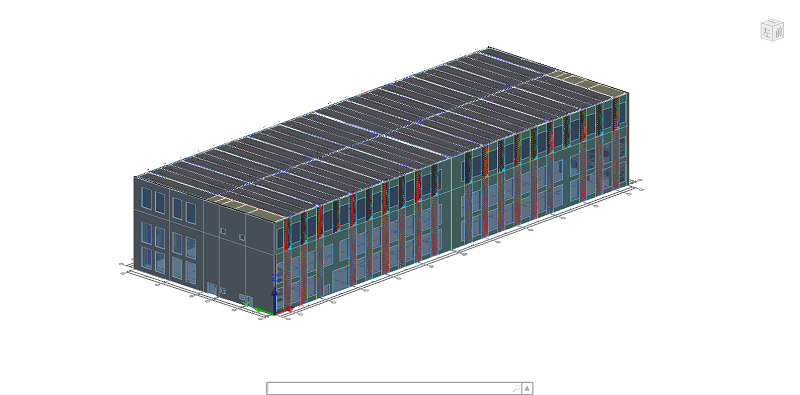Select the small door at the end wall's base
Screen dimensions: 800x395
211,288
